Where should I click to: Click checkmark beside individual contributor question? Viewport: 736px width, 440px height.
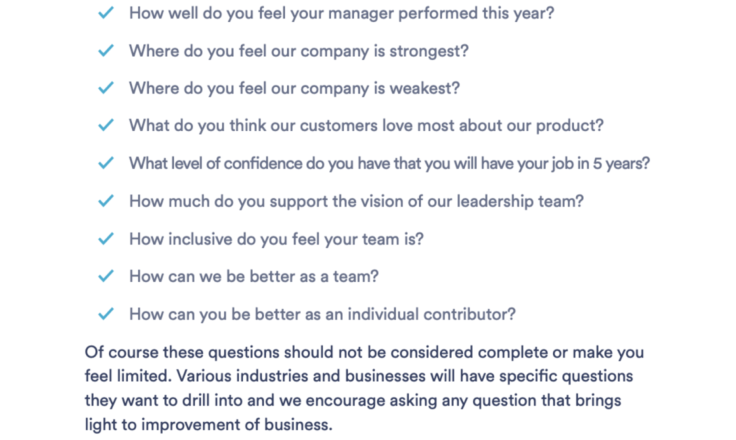(106, 314)
